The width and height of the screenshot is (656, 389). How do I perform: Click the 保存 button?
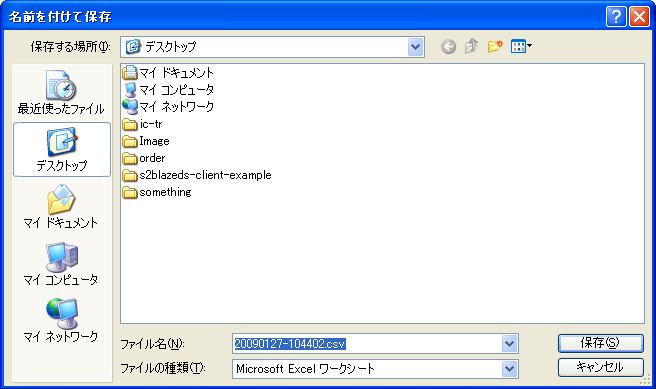coord(600,343)
